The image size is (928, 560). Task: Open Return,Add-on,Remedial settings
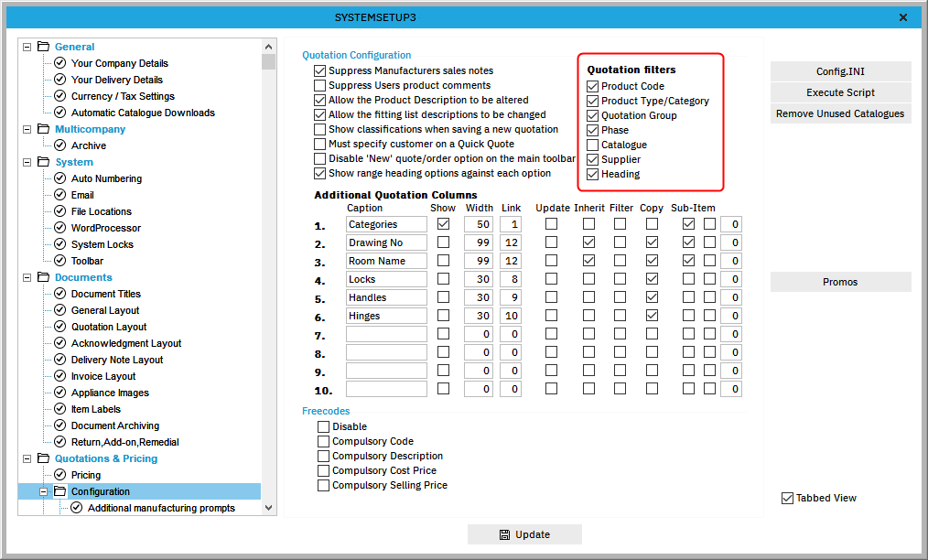point(124,442)
